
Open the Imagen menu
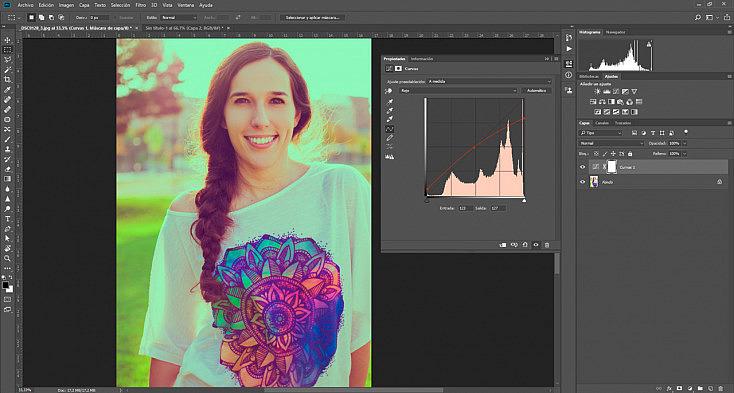(x=66, y=5)
